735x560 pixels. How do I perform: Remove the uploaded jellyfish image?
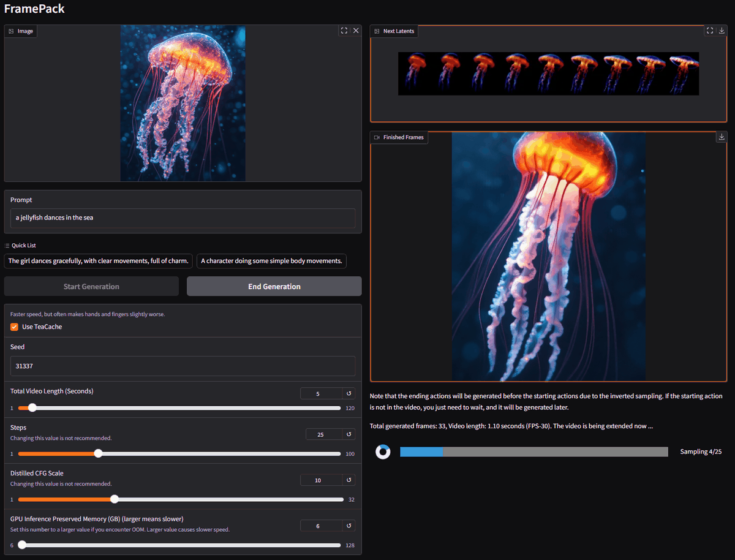tap(356, 30)
